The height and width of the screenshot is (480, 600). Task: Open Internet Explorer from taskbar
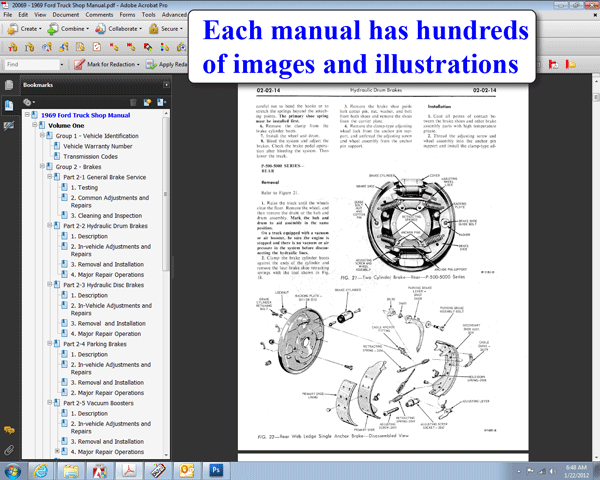41,469
